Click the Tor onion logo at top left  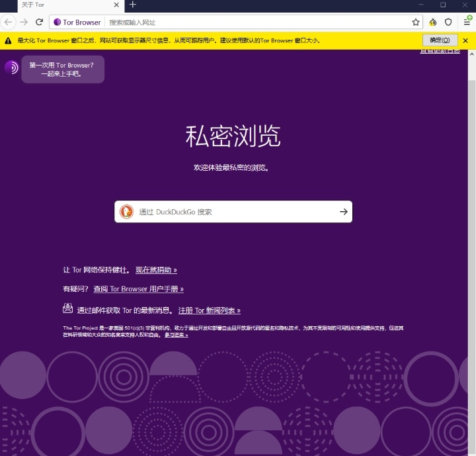coord(11,68)
